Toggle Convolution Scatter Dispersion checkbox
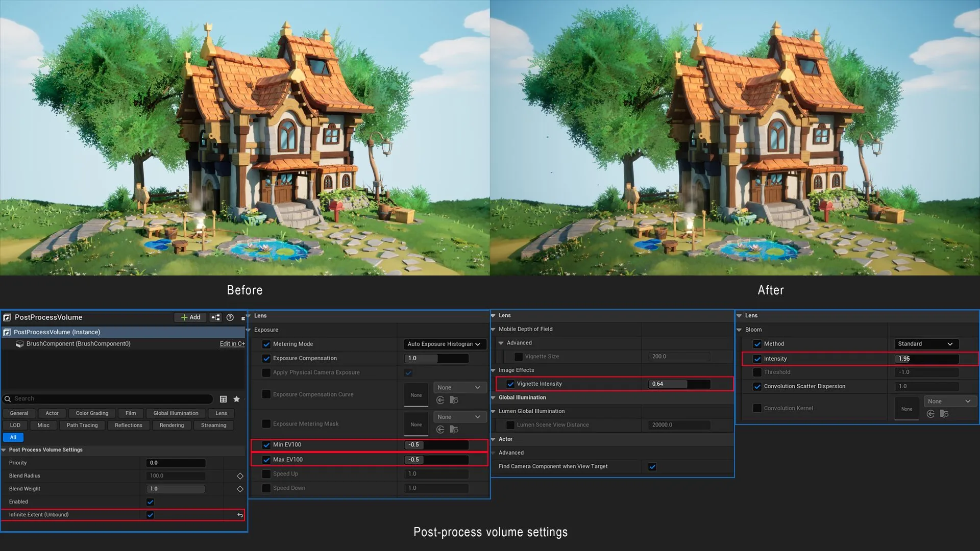Image resolution: width=980 pixels, height=551 pixels. [757, 387]
